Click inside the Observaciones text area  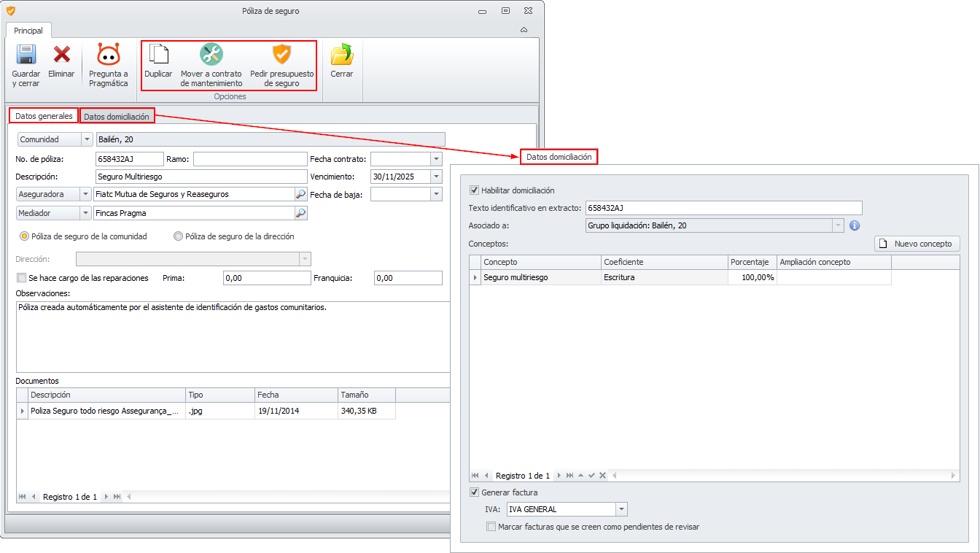pyautogui.click(x=233, y=337)
